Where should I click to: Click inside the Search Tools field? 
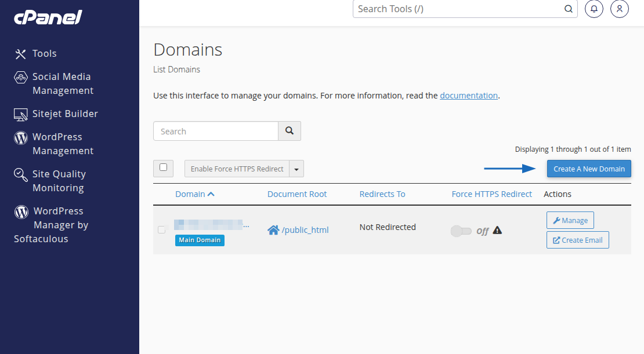point(458,9)
